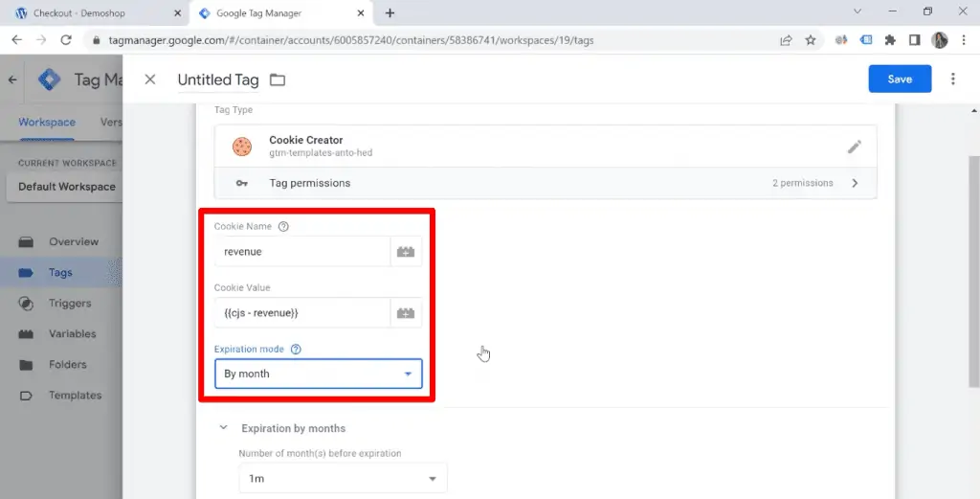980x499 pixels.
Task: Open the tab search chevron
Action: (857, 11)
